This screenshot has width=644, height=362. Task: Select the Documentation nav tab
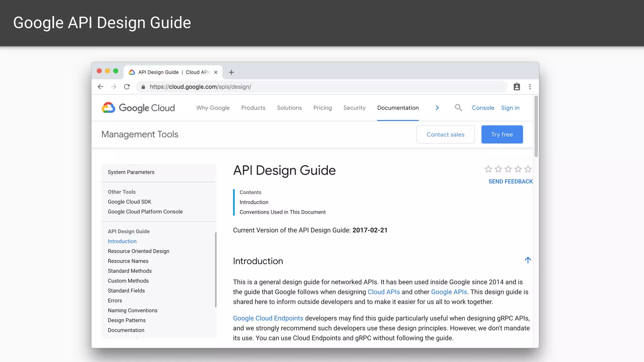click(x=398, y=108)
